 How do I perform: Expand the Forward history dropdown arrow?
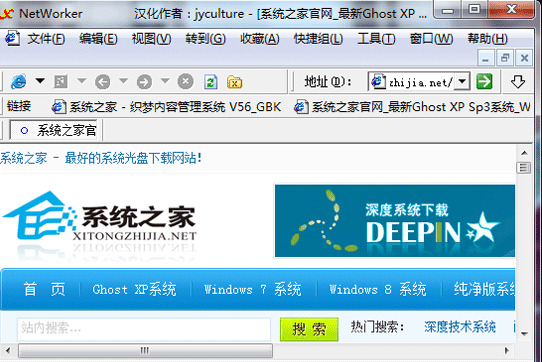tap(165, 81)
